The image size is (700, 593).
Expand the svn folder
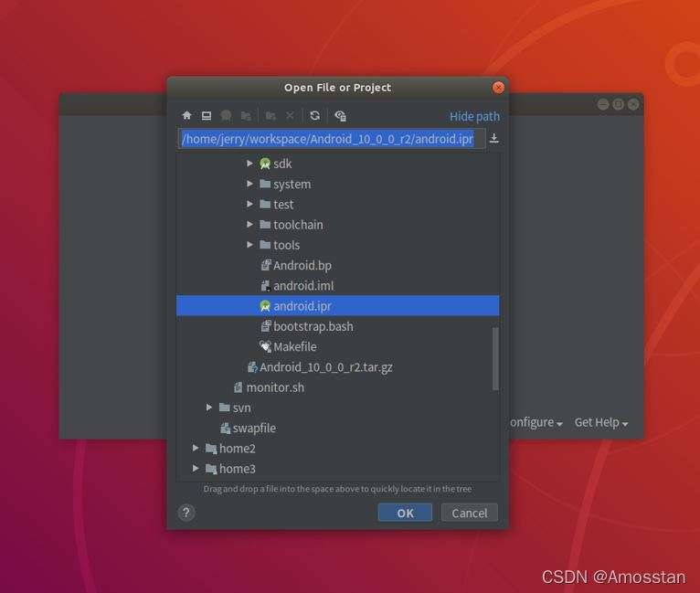click(209, 408)
